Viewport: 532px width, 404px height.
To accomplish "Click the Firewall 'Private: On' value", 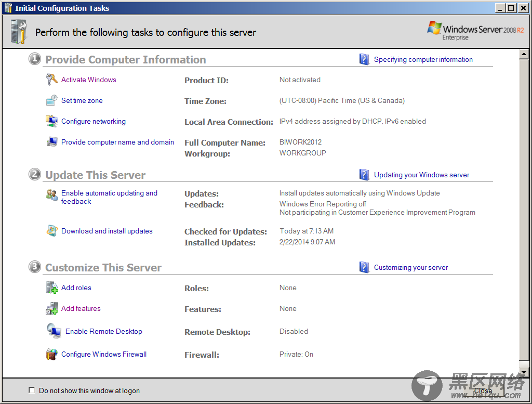I will pyautogui.click(x=296, y=354).
